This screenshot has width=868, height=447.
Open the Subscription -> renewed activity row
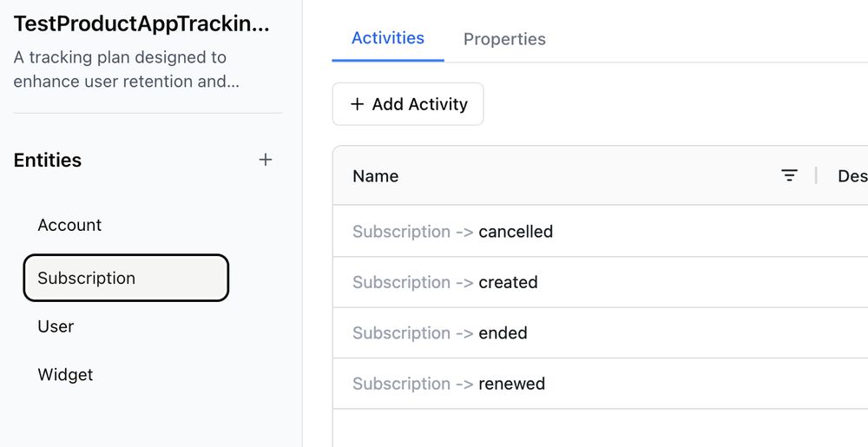(600, 384)
